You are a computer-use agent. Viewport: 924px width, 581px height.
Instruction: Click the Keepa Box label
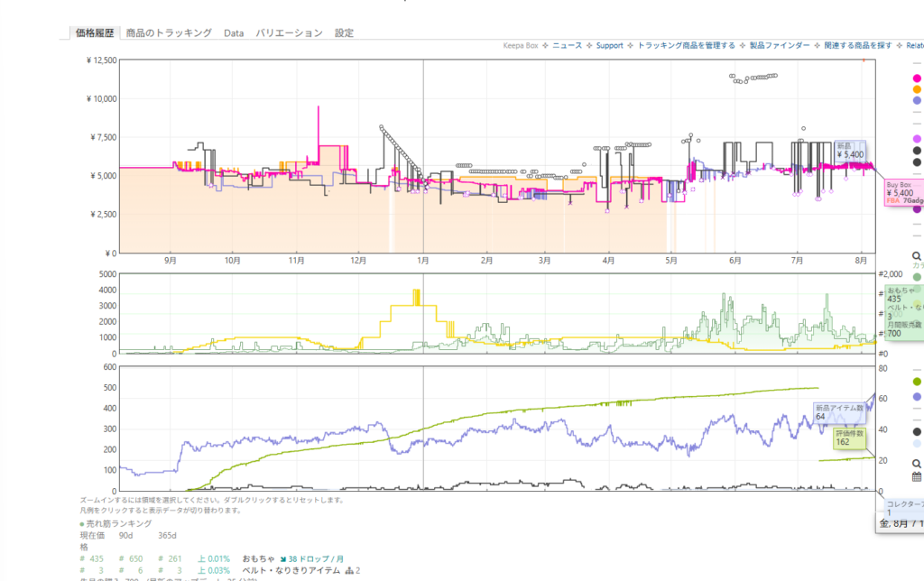(x=521, y=45)
